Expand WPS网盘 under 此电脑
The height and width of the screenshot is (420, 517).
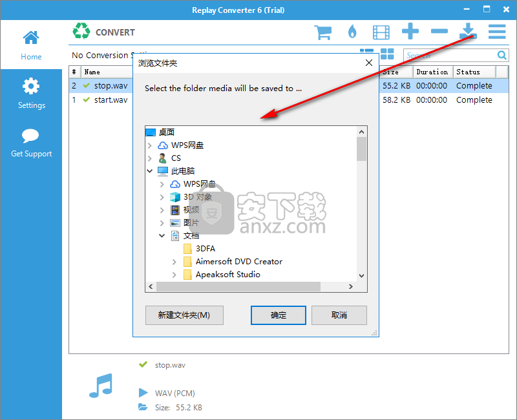[x=162, y=184]
